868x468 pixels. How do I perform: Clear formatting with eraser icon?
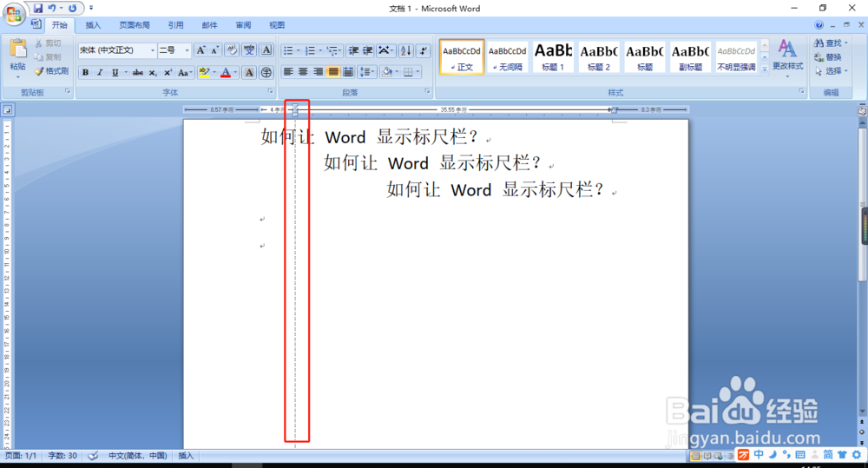(x=232, y=50)
